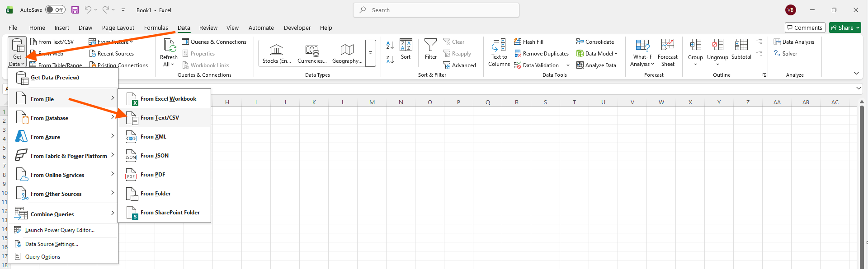The width and height of the screenshot is (868, 269).
Task: Click the Share button
Action: tap(844, 28)
